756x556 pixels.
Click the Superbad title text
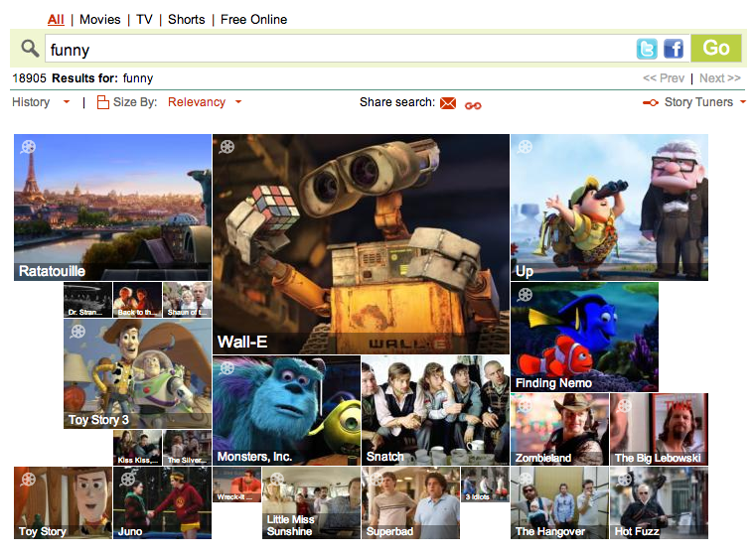click(389, 531)
